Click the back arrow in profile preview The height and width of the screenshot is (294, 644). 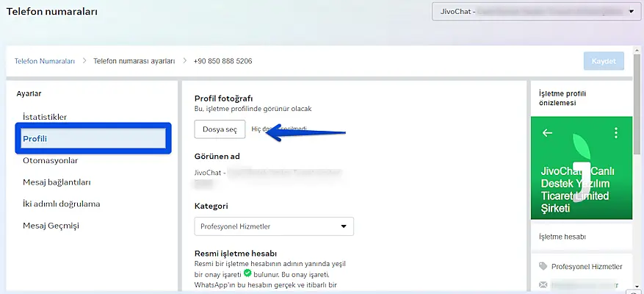coord(547,133)
